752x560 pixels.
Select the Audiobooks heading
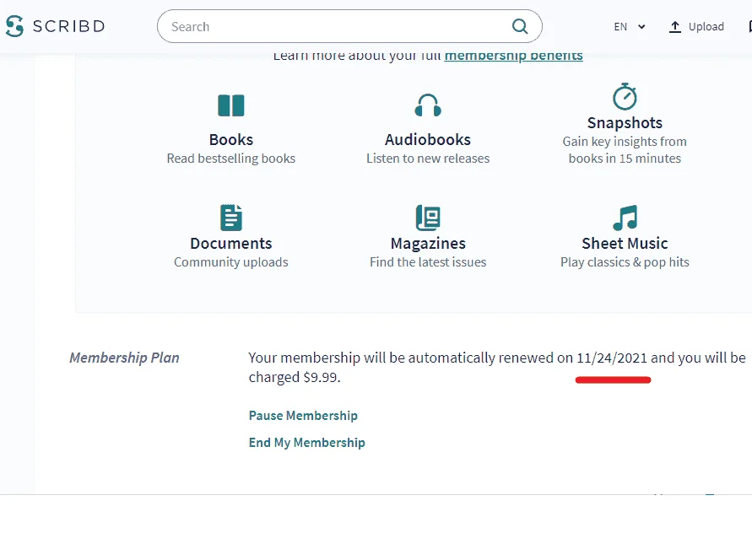428,139
